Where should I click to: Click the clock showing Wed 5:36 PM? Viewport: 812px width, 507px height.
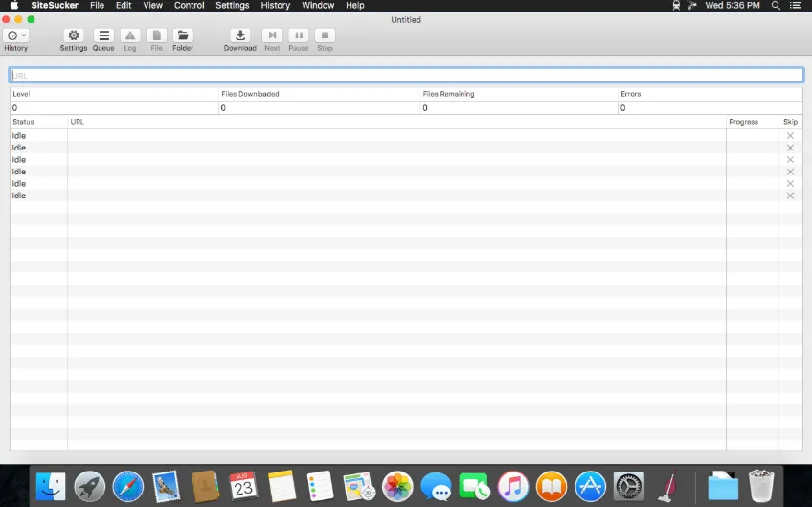pos(733,5)
